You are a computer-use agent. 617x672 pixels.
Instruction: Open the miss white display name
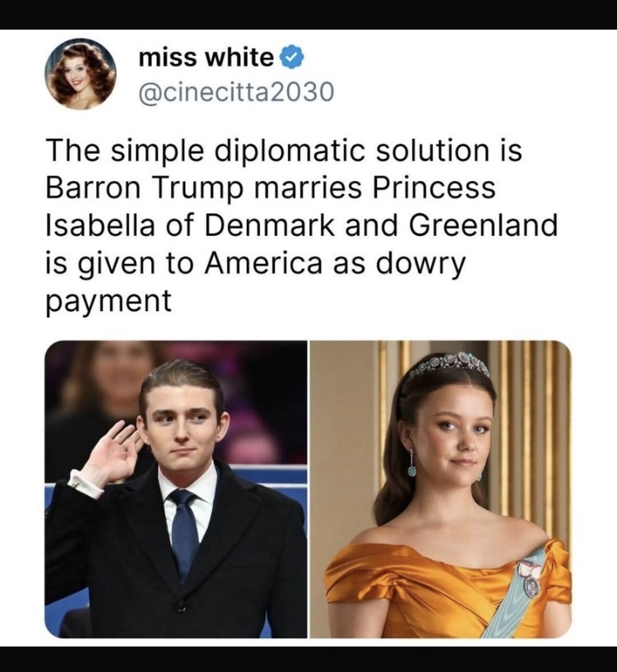(206, 58)
